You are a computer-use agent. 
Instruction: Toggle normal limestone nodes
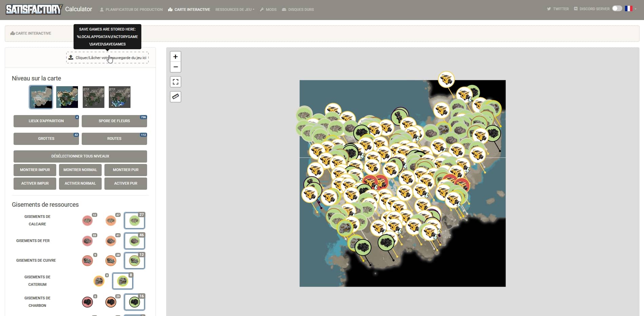click(x=111, y=221)
